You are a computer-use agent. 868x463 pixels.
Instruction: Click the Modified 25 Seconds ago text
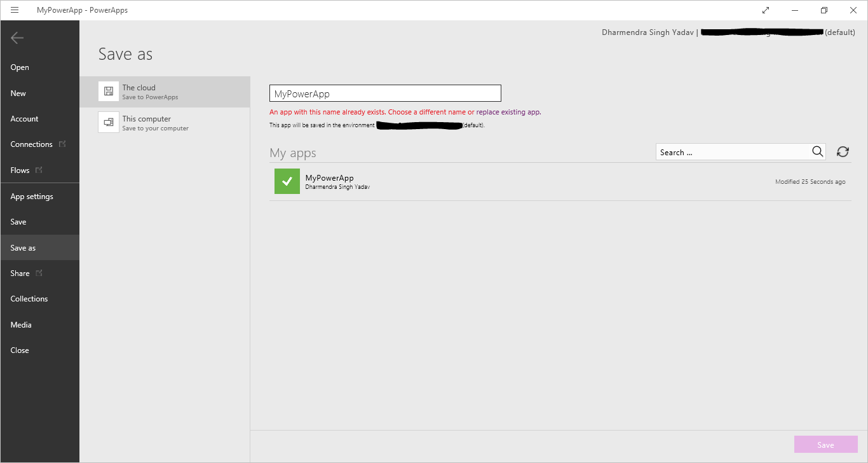[810, 182]
